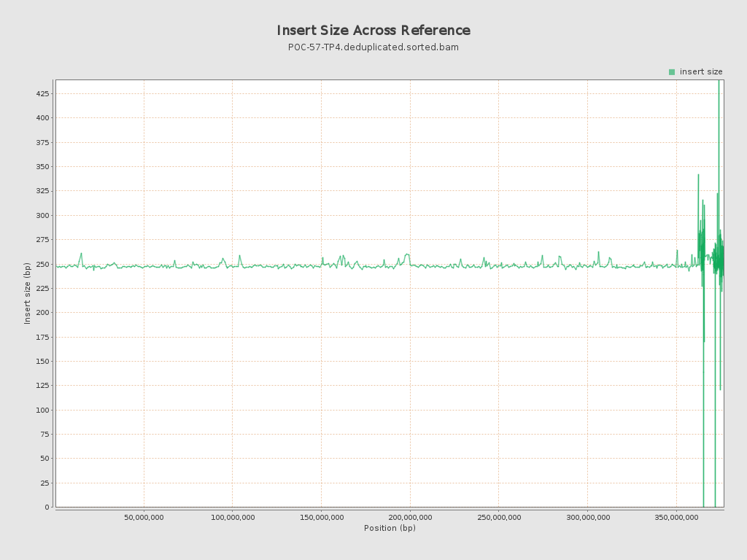This screenshot has height=560, width=747.
Task: Click the 175 y-axis tick label
Action: pyautogui.click(x=42, y=337)
